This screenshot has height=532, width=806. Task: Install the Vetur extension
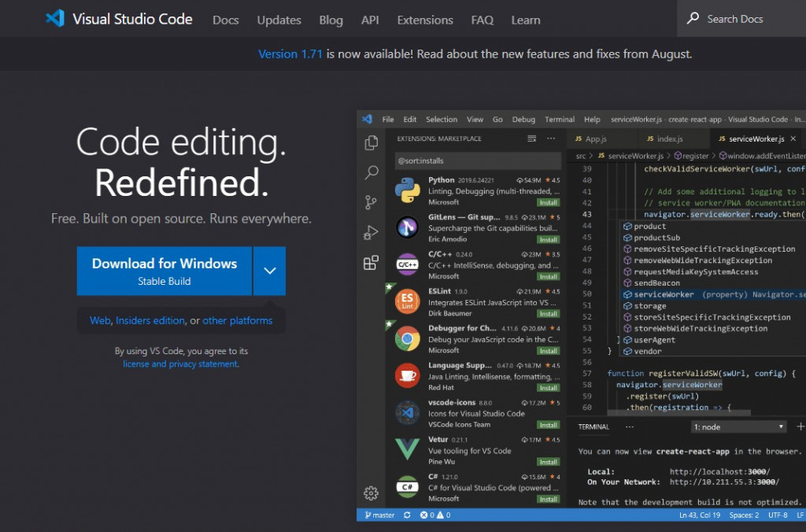[x=549, y=462]
